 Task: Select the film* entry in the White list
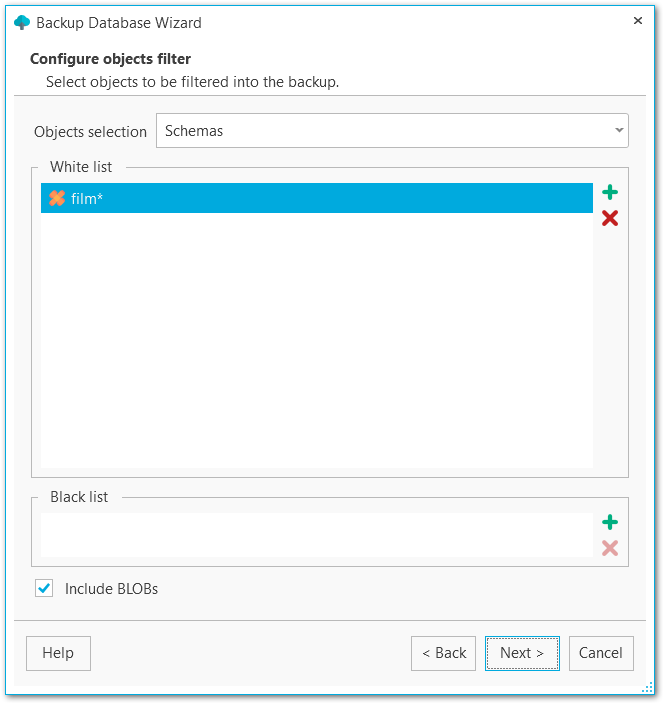click(x=300, y=198)
